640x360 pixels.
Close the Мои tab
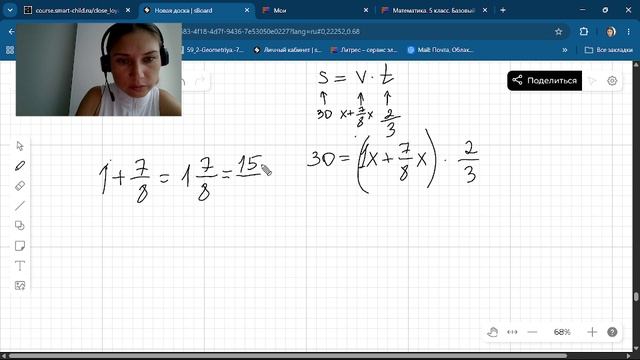point(366,10)
